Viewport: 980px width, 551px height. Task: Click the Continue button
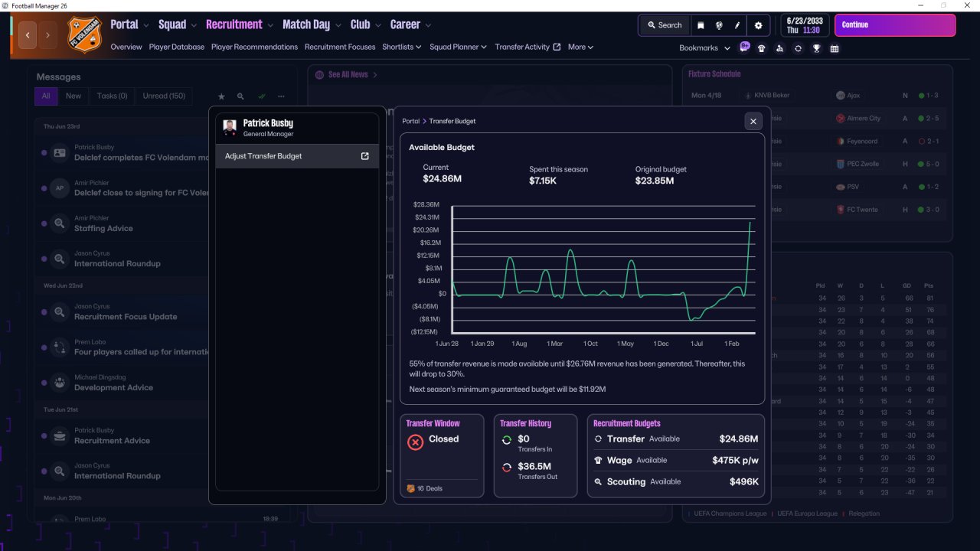pyautogui.click(x=895, y=25)
